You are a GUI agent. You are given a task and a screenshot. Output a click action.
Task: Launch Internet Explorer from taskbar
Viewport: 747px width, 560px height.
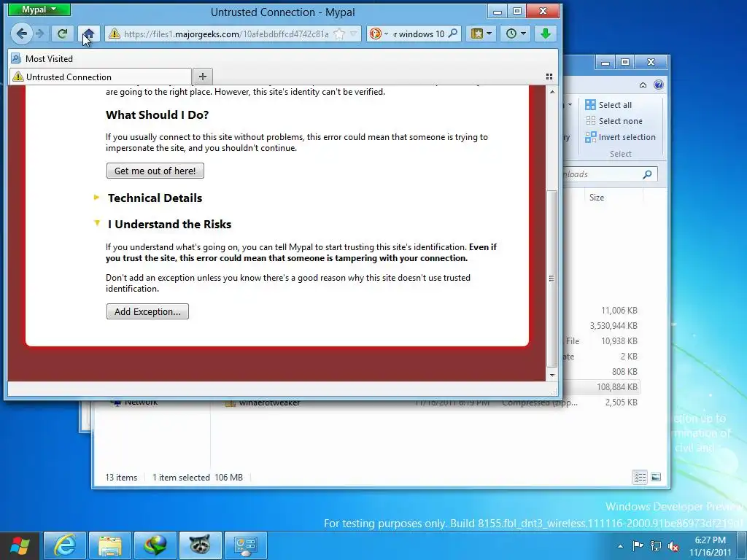[65, 545]
